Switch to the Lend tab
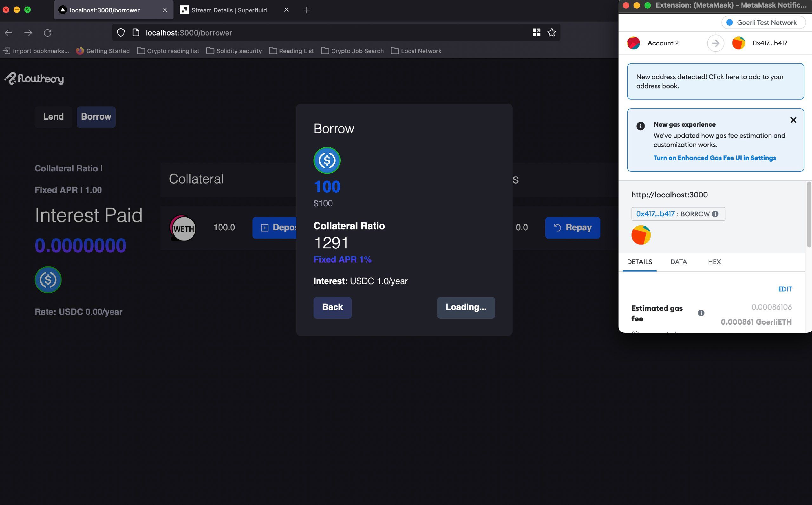Viewport: 812px width, 505px height. 53,116
